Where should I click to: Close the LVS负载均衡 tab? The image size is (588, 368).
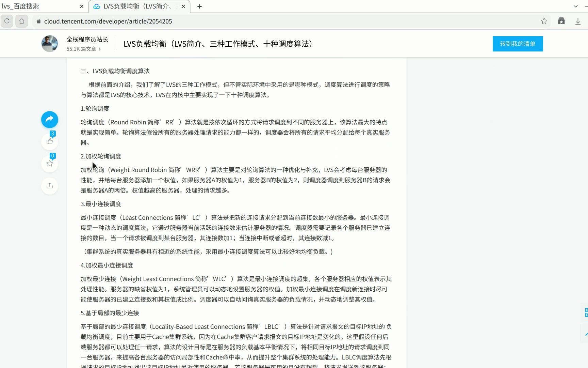184,6
